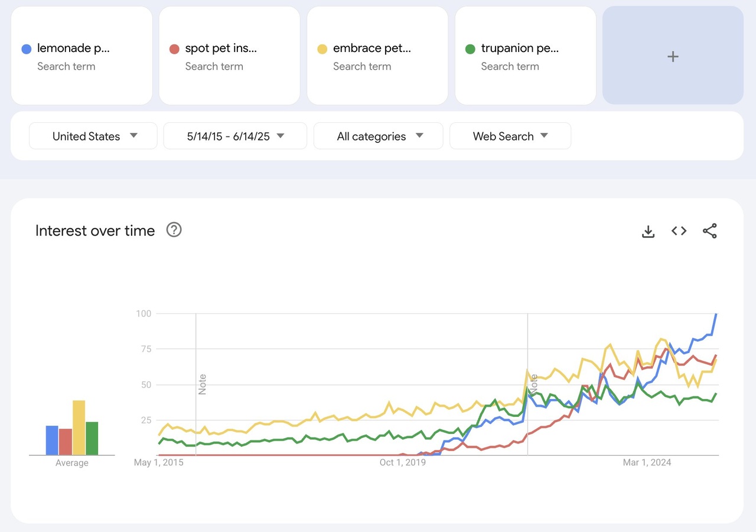Click the Oct 1, 2019 axis label
The image size is (756, 532).
(x=403, y=462)
